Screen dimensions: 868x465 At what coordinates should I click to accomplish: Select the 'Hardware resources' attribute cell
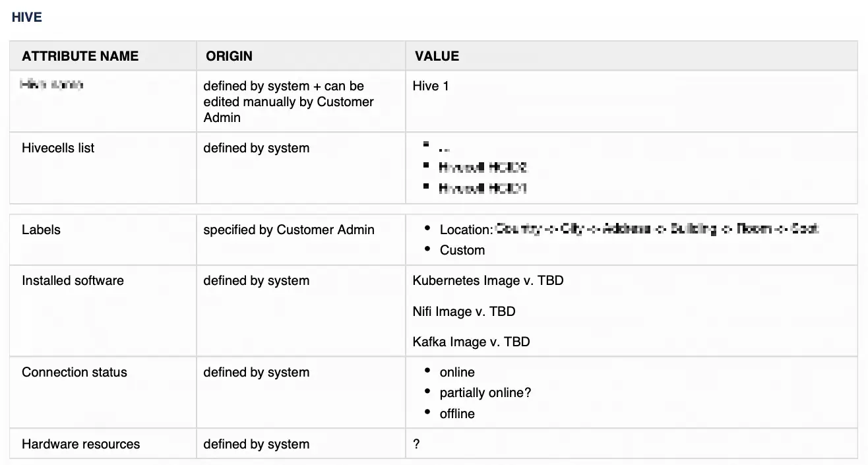pyautogui.click(x=81, y=445)
